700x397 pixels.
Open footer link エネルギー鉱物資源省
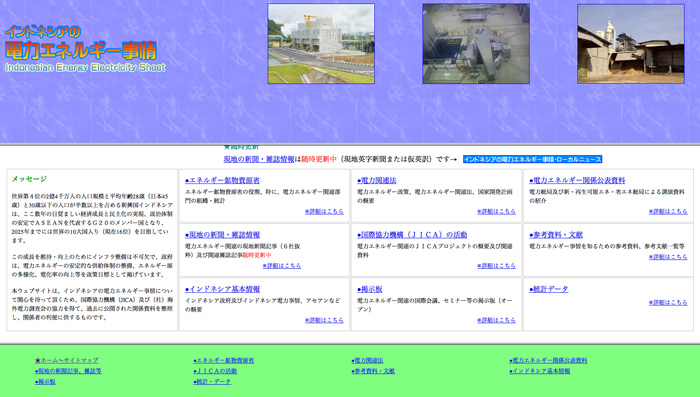click(x=224, y=360)
